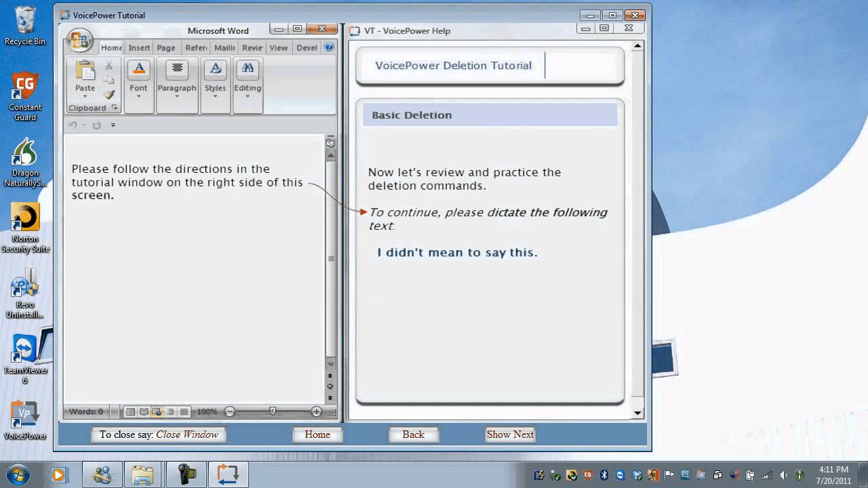Switch to Web Layout view icon

[157, 411]
